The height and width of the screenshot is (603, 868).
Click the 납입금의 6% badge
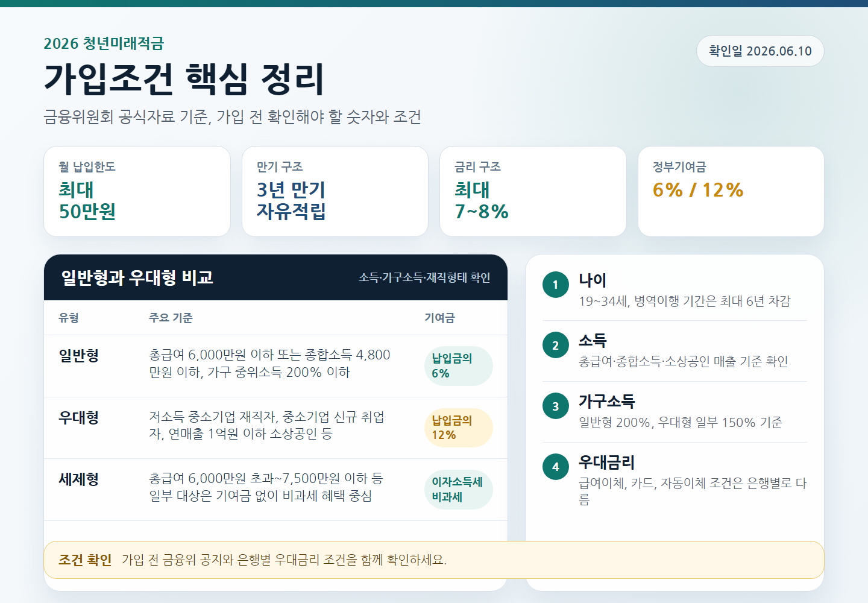459,366
